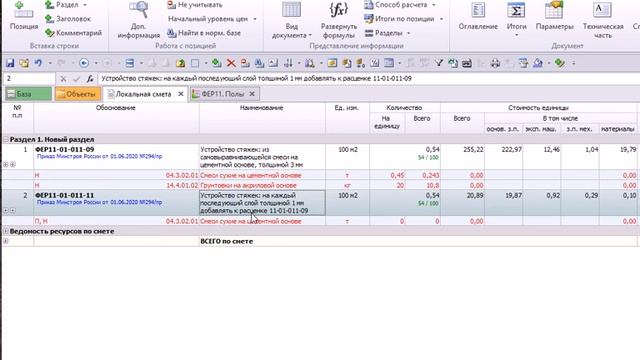Viewport: 640px width, 360px height.
Task: Switch to the База tab
Action: click(x=28, y=94)
